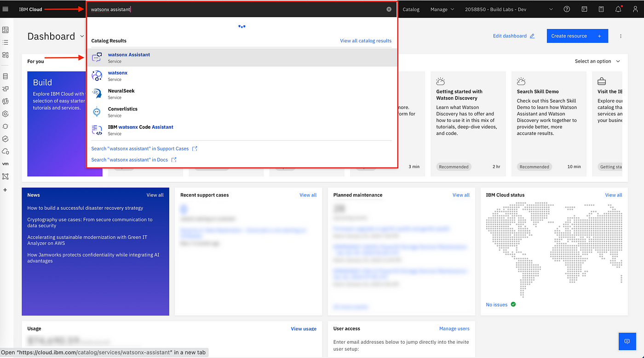Screen dimensions: 644x358
Task: Select the watsonx service result
Action: pyautogui.click(x=242, y=76)
